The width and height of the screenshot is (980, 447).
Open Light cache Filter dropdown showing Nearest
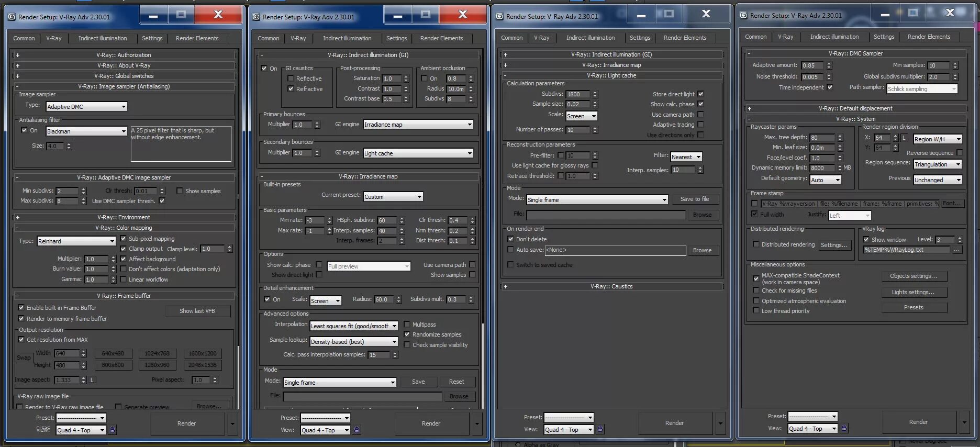tap(686, 157)
